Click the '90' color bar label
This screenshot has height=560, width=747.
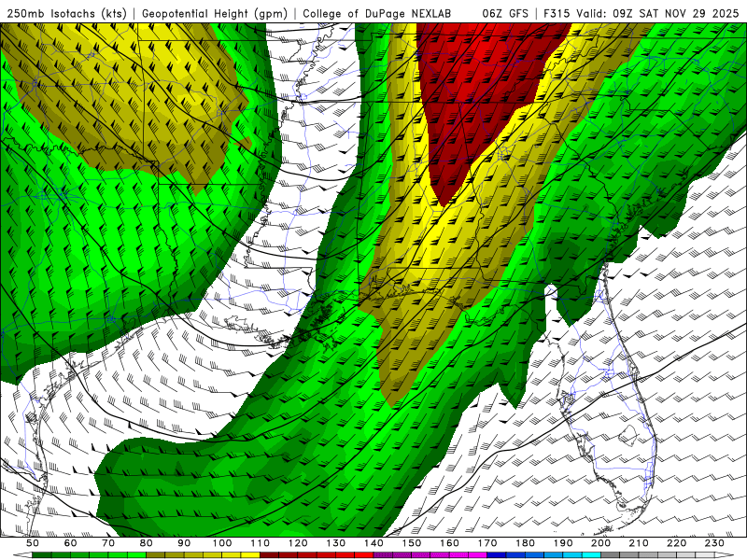coord(184,543)
